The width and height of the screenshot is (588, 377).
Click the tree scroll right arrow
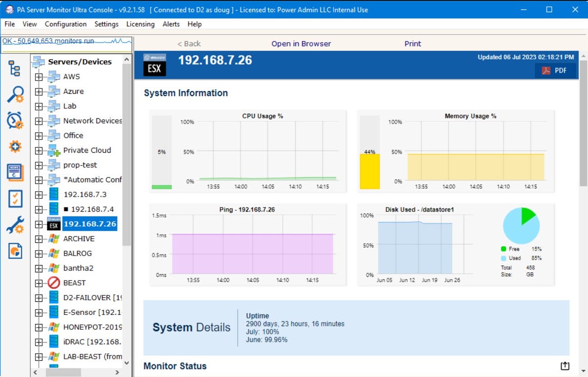point(117,372)
